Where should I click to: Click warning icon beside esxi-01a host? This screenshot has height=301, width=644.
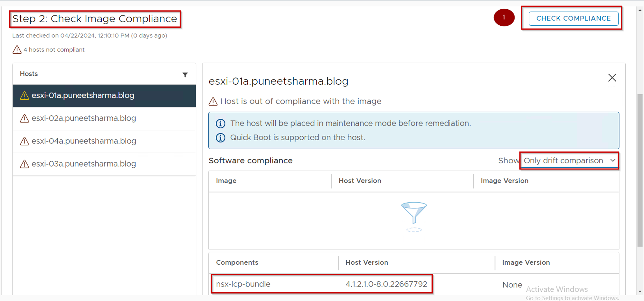click(x=24, y=96)
